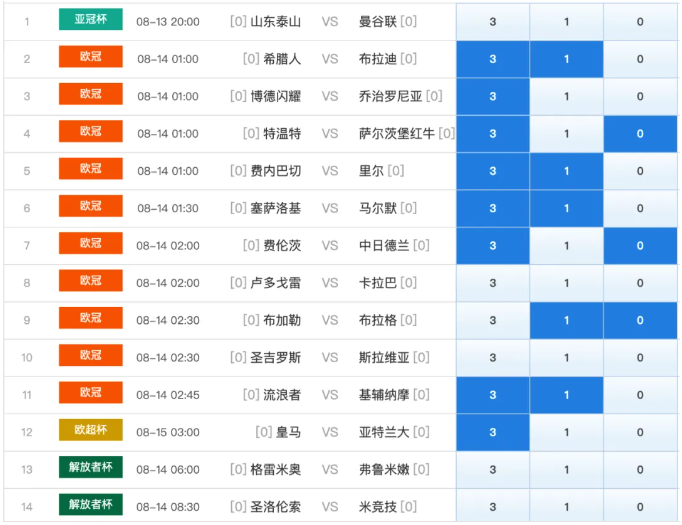Select result 1 for 费伦茨 vs 中日德兰
This screenshot has height=525, width=682.
[566, 246]
